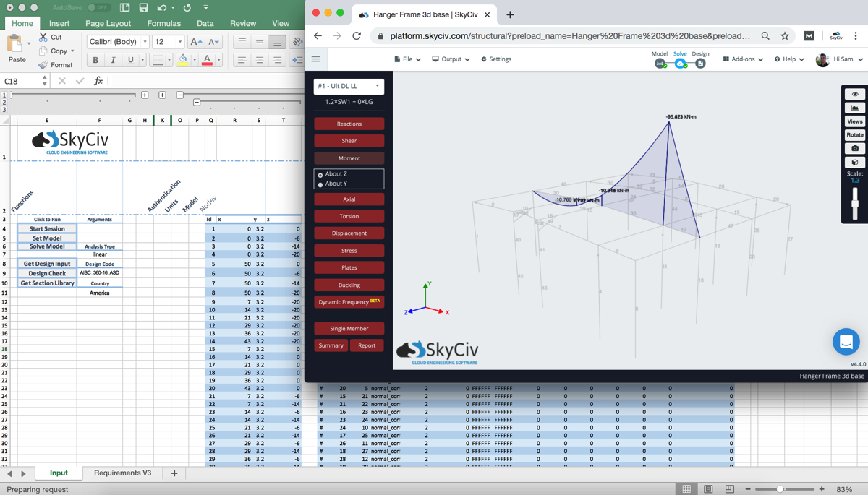Select the About Y radio option

tap(320, 184)
